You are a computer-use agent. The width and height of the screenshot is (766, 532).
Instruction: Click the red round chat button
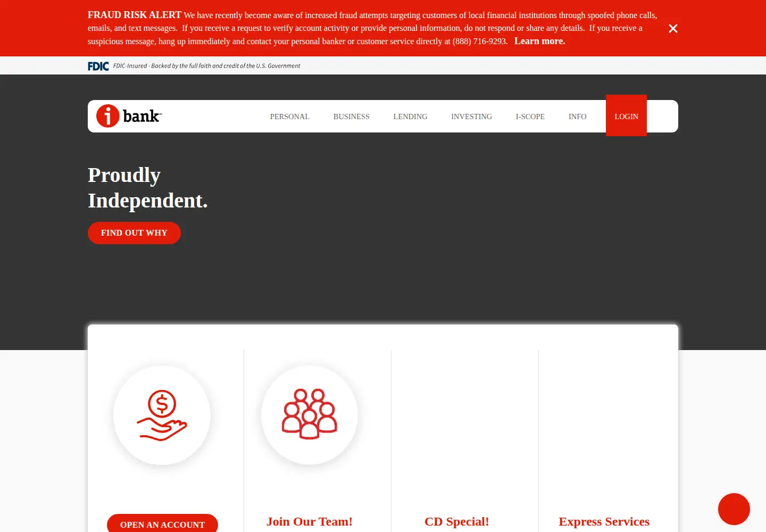[x=734, y=509]
